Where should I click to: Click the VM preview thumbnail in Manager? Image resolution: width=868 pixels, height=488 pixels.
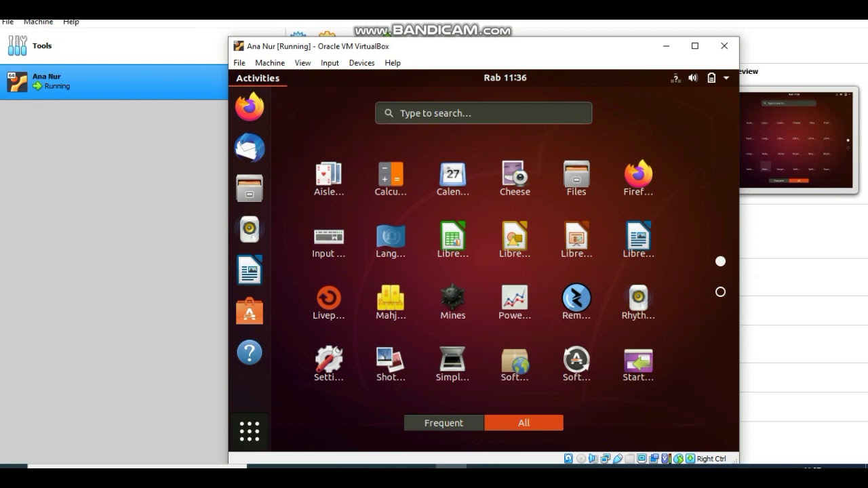coord(795,140)
